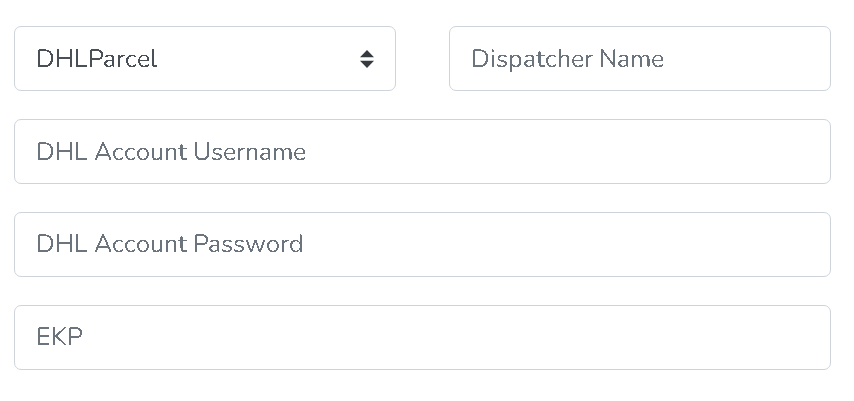854x401 pixels.
Task: Place cursor in Dispatcher Name textbox
Action: [x=639, y=59]
